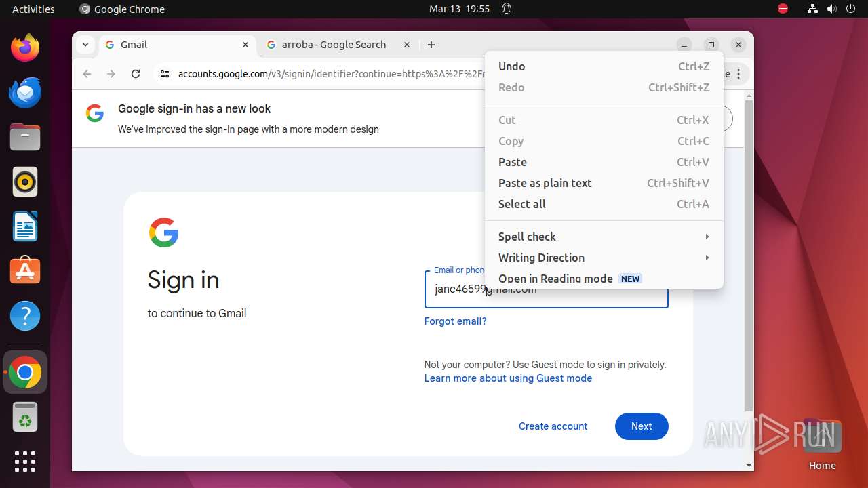View site information icon in address bar
This screenshot has width=868, height=488.
(x=165, y=74)
